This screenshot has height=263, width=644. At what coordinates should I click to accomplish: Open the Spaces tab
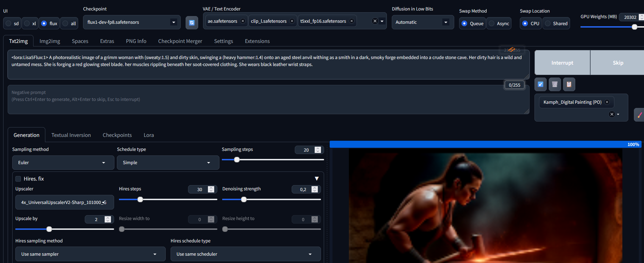(x=80, y=41)
